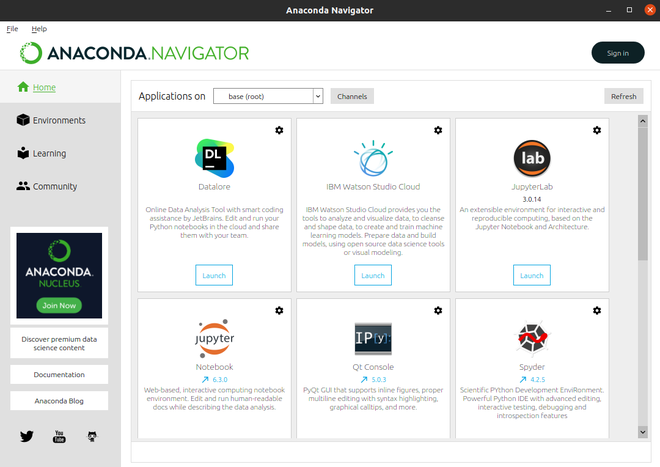Open settings gear on Spyder card
The image size is (660, 467).
click(x=597, y=310)
